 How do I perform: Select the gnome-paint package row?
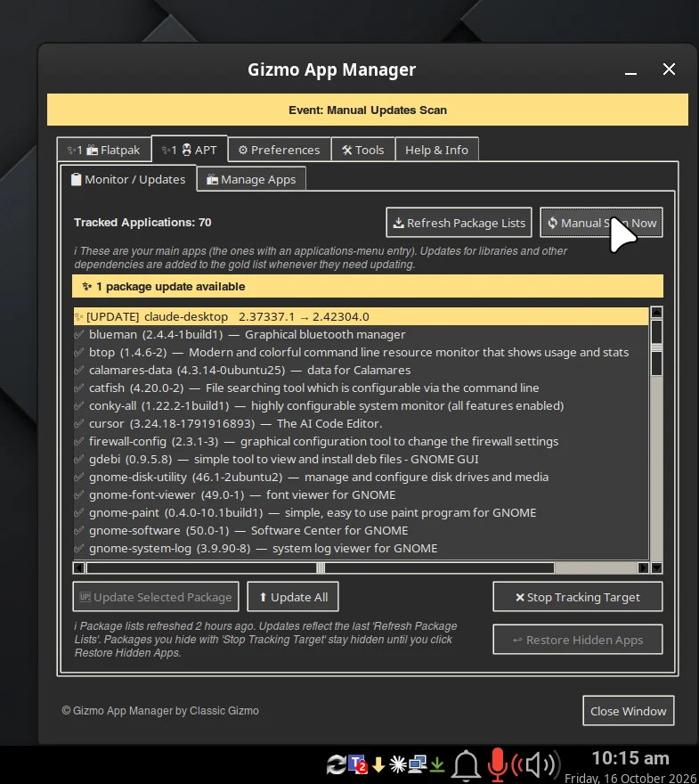click(361, 512)
